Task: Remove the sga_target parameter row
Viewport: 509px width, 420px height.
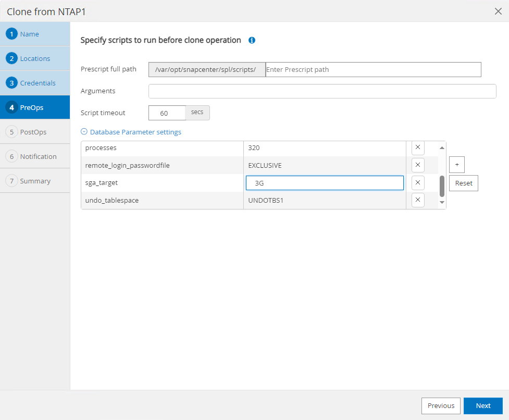Action: pyautogui.click(x=418, y=183)
